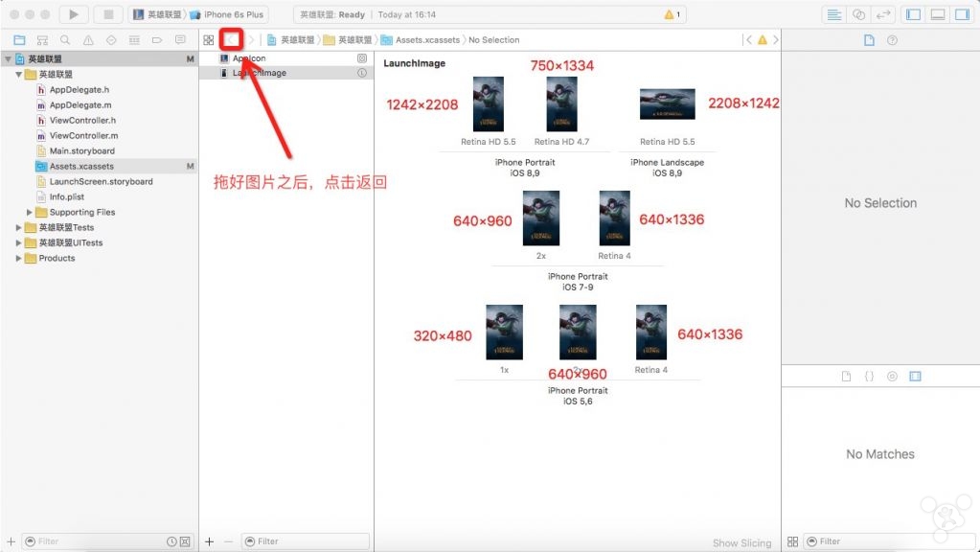Open the Find navigator (magnifier icon)
Image resolution: width=980 pixels, height=552 pixels.
(x=65, y=40)
